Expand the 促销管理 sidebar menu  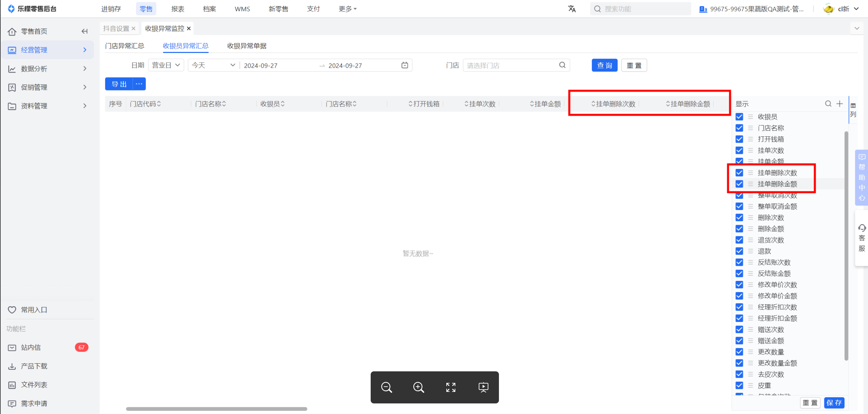click(x=47, y=87)
